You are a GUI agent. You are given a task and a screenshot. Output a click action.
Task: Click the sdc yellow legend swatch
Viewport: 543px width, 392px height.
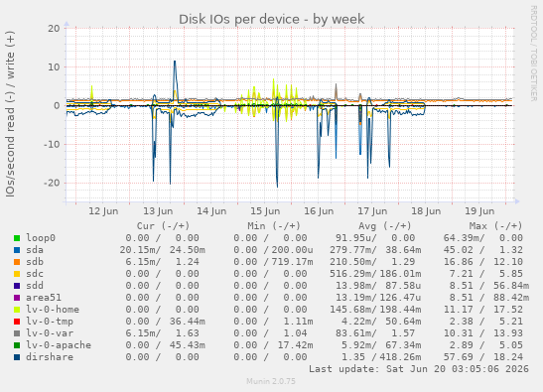pos(17,274)
